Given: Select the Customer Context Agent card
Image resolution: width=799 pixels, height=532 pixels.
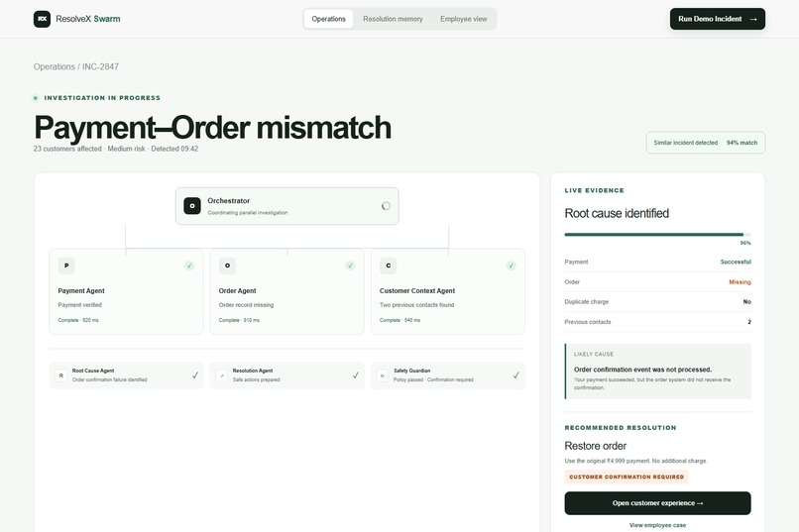Looking at the screenshot, I should [x=448, y=291].
